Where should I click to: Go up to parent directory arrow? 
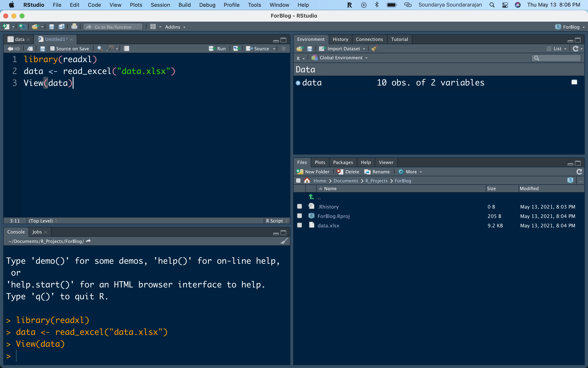(311, 196)
